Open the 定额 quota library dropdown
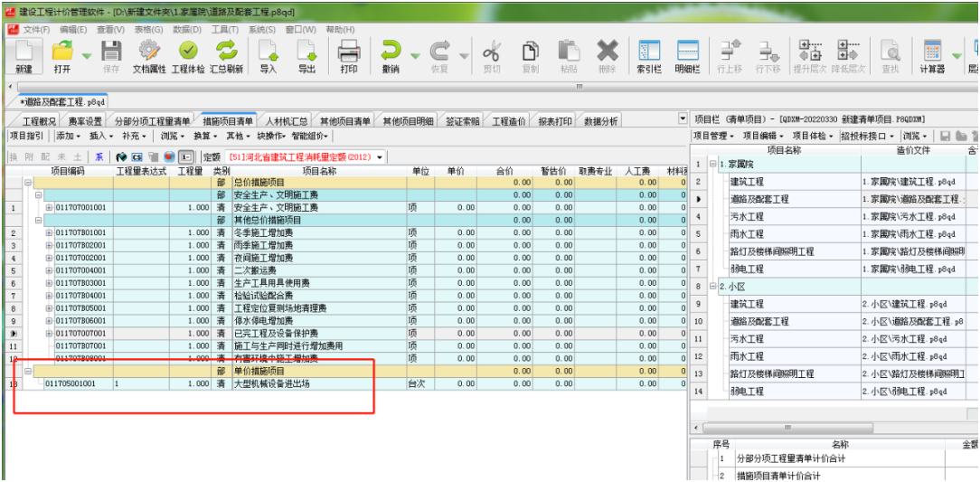Viewport: 980px width, 482px height. tap(380, 156)
